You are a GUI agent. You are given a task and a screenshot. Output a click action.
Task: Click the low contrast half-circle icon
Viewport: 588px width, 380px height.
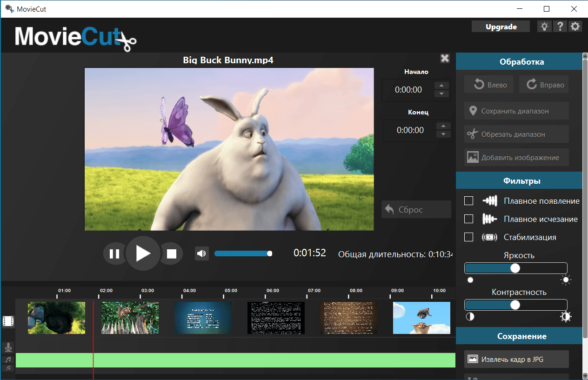(x=470, y=317)
